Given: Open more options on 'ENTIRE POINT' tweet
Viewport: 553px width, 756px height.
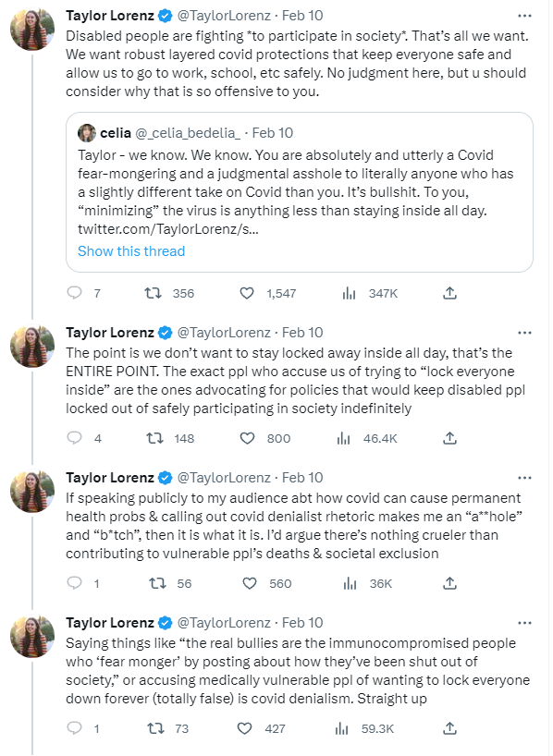Looking at the screenshot, I should 524,333.
